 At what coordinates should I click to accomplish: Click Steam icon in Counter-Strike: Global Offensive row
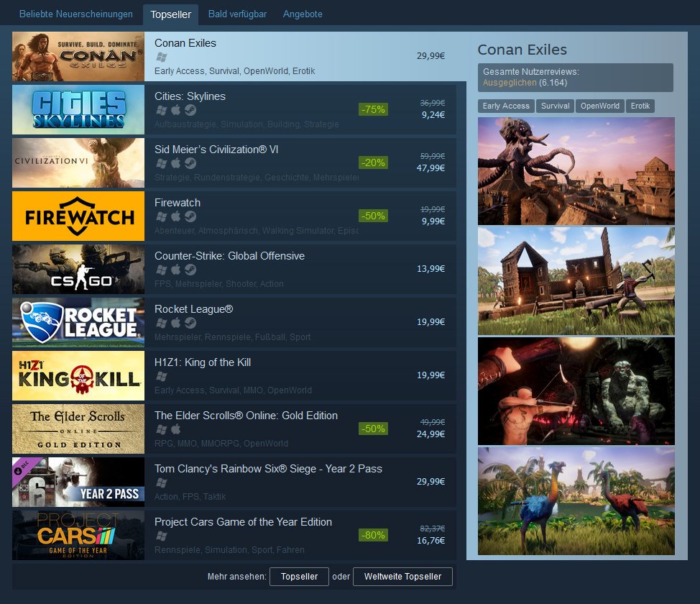pos(190,270)
